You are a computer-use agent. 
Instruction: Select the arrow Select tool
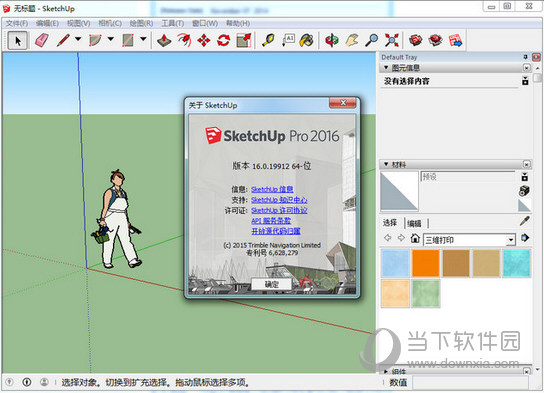point(17,41)
